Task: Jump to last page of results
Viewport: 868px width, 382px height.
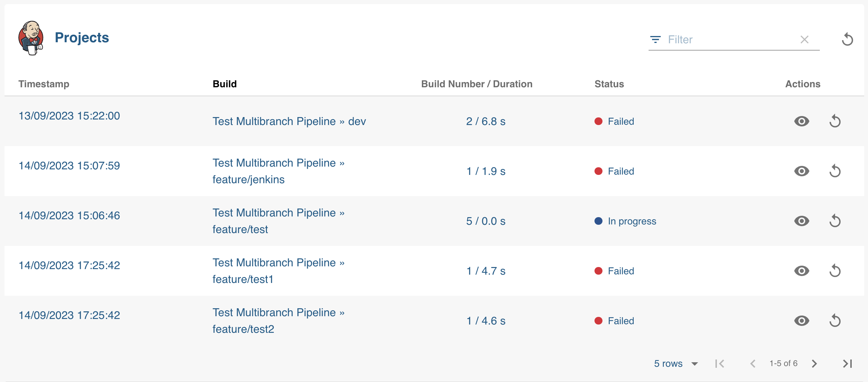Action: (847, 364)
